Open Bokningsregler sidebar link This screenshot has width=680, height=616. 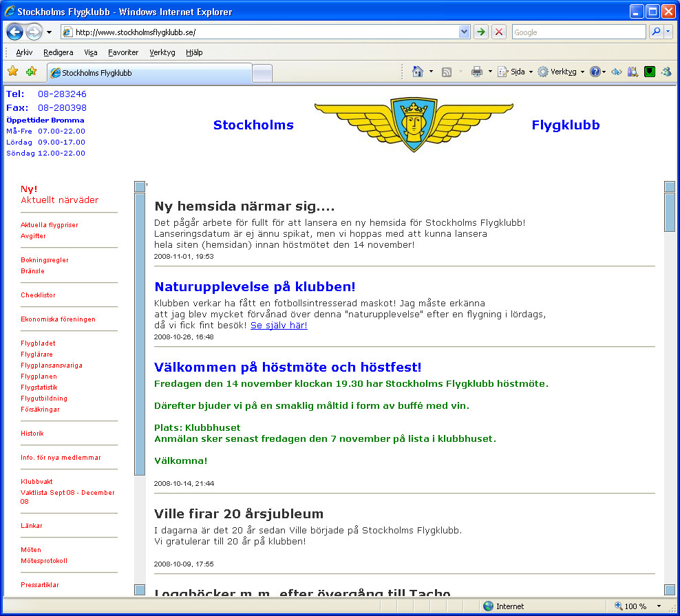point(45,260)
